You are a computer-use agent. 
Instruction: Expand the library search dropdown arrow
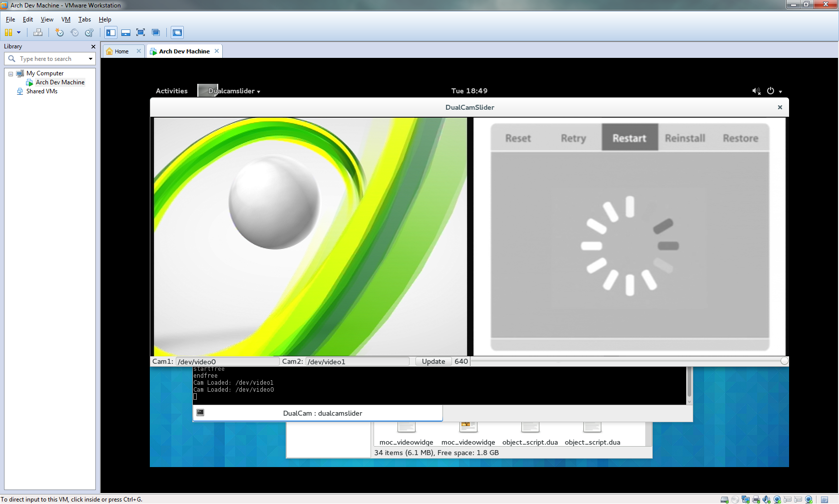(90, 59)
